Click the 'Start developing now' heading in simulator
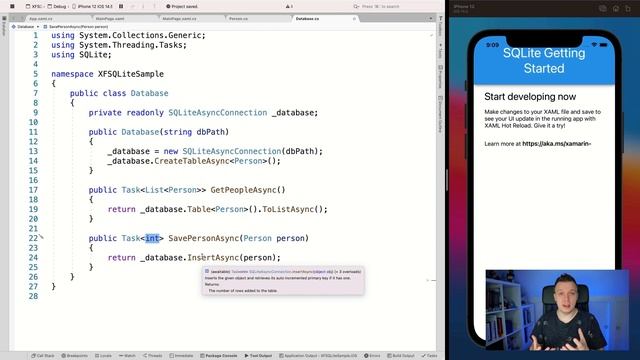 click(x=530, y=97)
